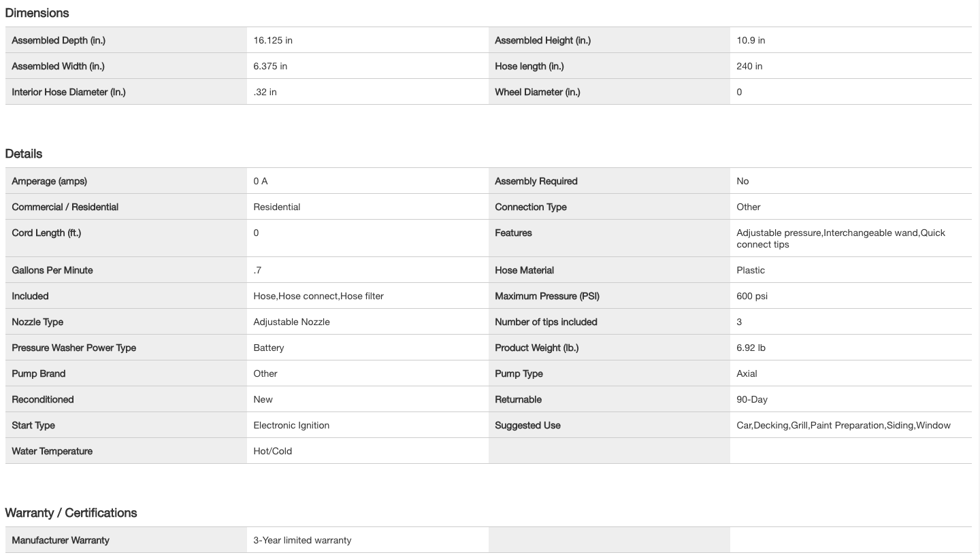Click the Hose length (in.) label
The height and width of the screenshot is (555, 980).
tap(529, 66)
